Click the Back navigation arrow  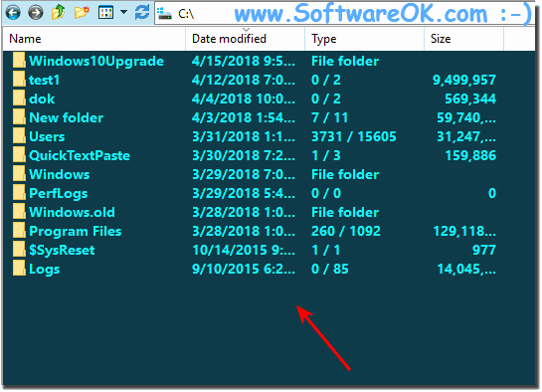pos(13,13)
